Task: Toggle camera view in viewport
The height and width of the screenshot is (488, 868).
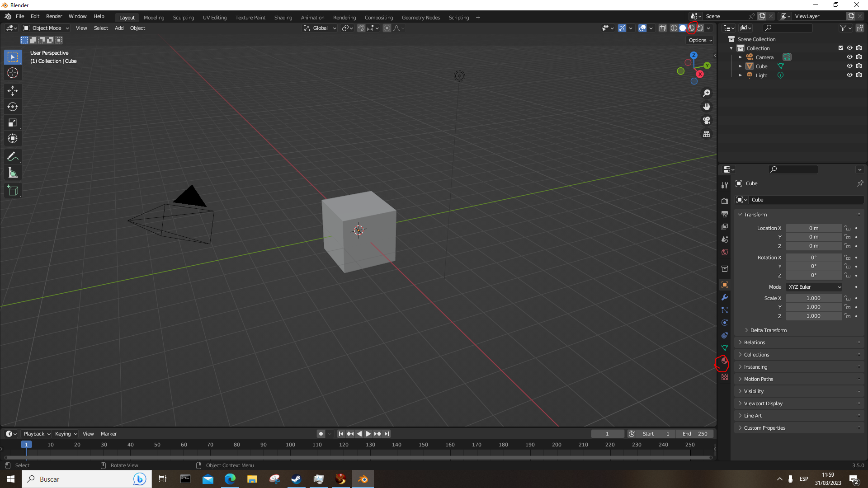Action: pyautogui.click(x=706, y=120)
